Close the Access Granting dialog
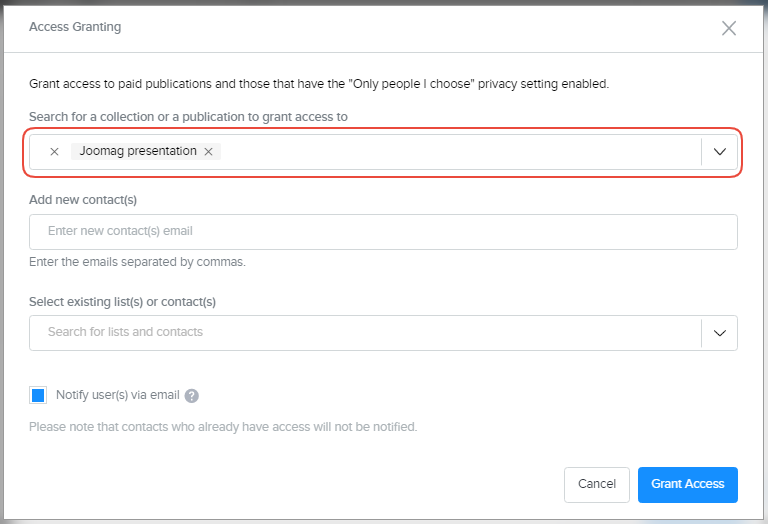Viewport: 768px width, 524px height. pos(729,28)
